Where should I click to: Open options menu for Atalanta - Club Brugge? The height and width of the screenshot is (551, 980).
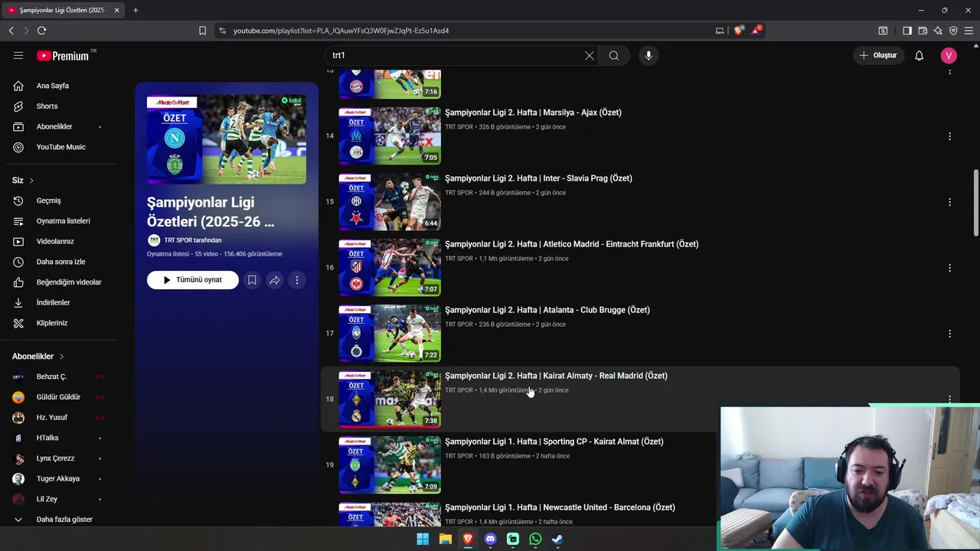(x=949, y=334)
